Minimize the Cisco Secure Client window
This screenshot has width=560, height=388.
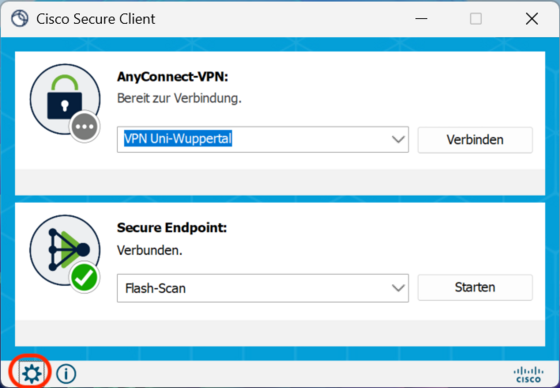point(421,19)
